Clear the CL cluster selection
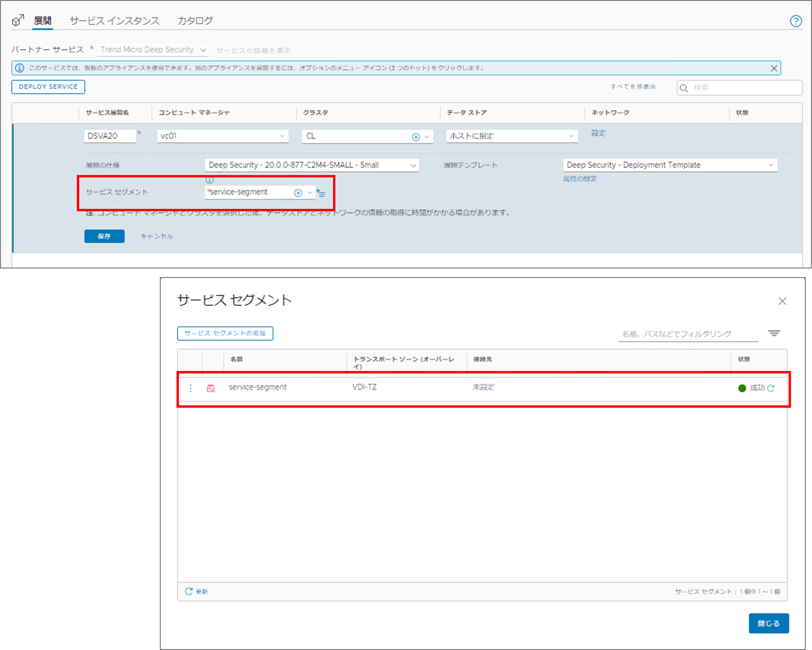The width and height of the screenshot is (812, 650). click(416, 137)
